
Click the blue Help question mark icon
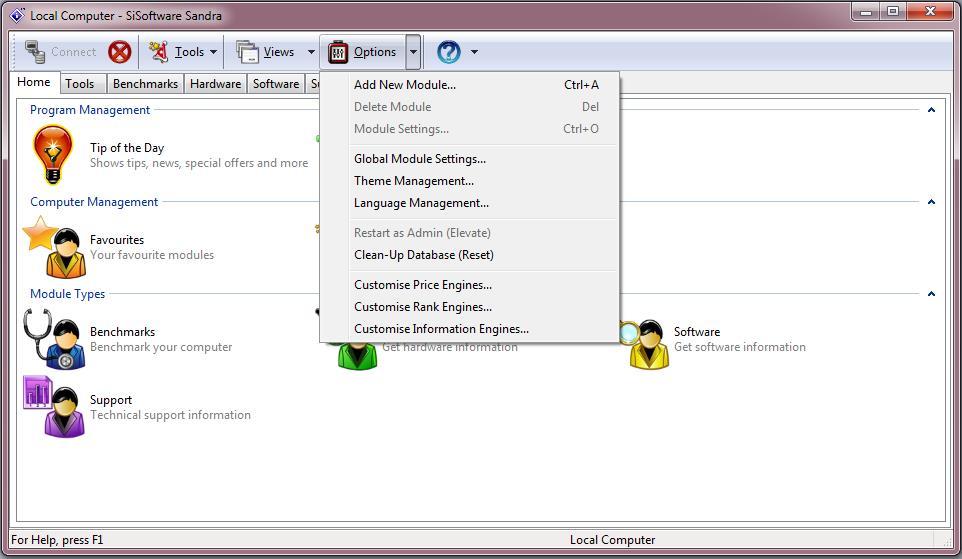(448, 52)
